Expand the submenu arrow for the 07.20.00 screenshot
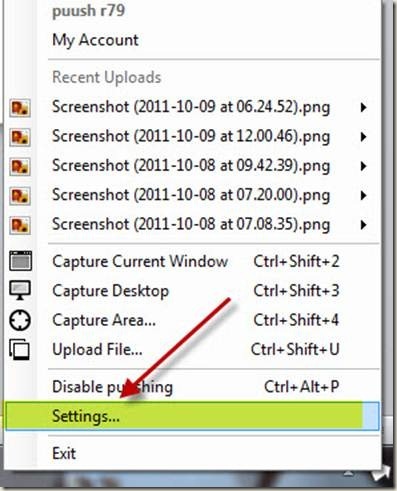 (363, 195)
